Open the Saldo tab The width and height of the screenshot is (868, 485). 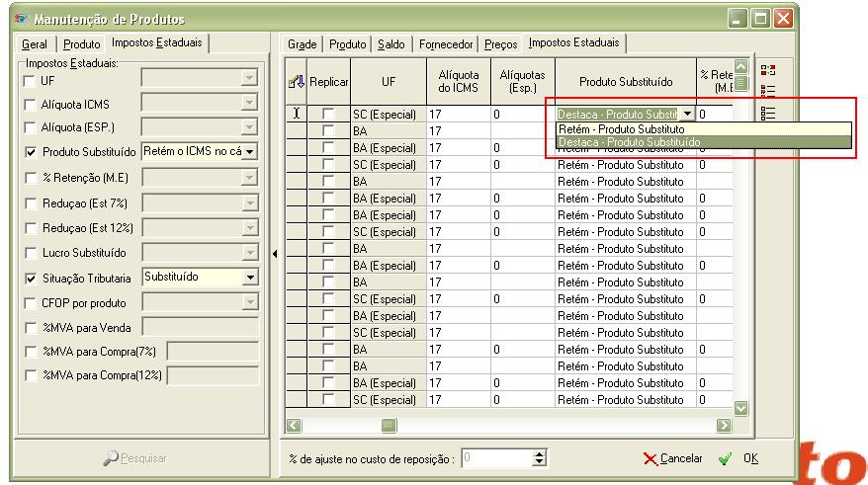click(391, 44)
